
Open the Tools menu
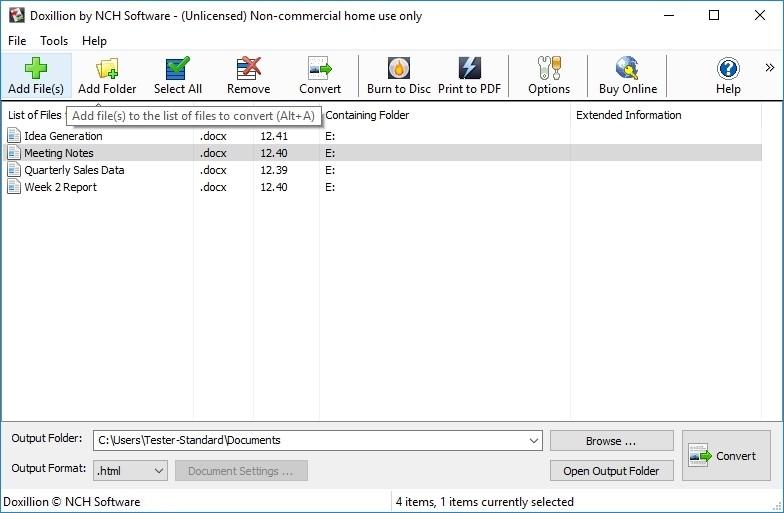54,41
